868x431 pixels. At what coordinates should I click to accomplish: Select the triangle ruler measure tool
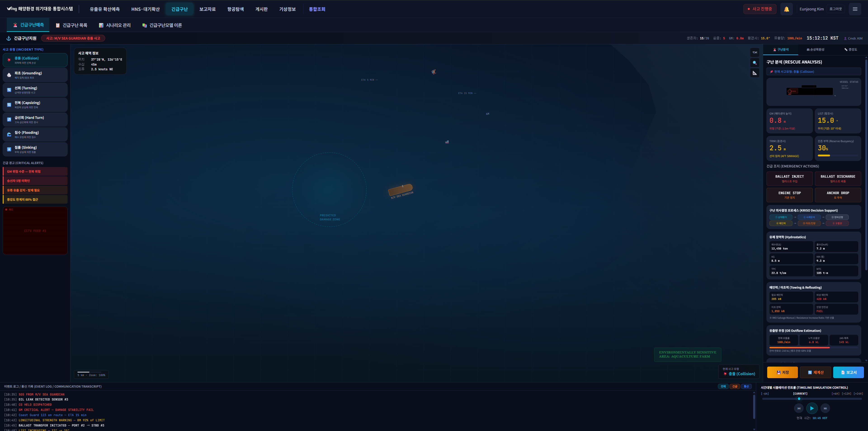tap(755, 73)
